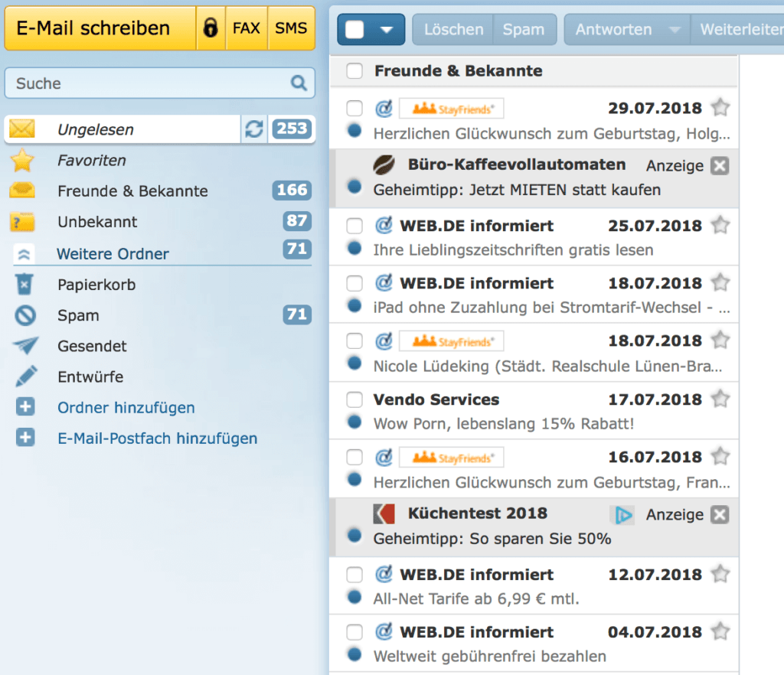Open the Papierkorb folder
The image size is (784, 675).
point(96,284)
